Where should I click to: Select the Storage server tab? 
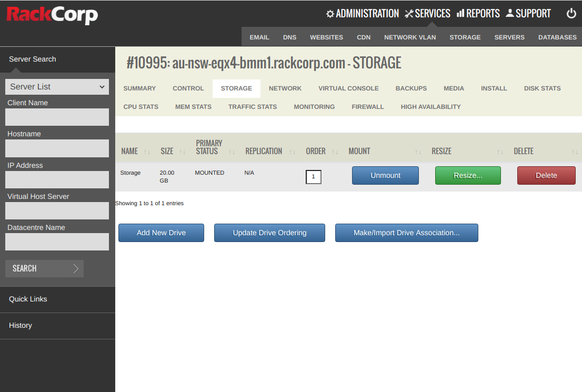click(236, 88)
